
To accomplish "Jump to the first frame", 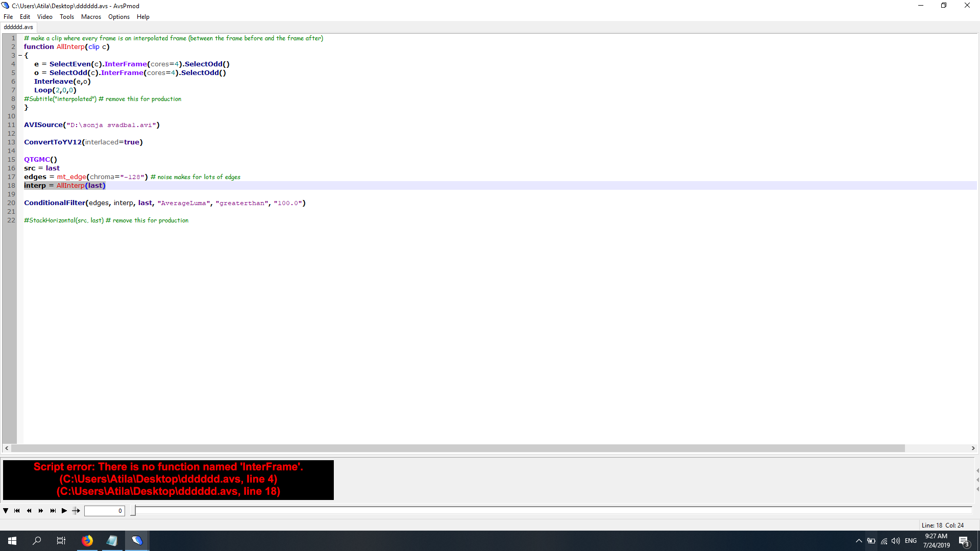I will click(x=17, y=511).
